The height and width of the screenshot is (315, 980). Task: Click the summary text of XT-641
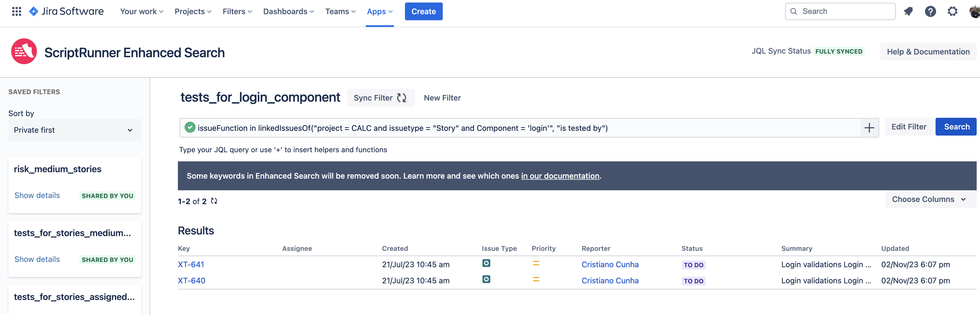click(x=826, y=264)
